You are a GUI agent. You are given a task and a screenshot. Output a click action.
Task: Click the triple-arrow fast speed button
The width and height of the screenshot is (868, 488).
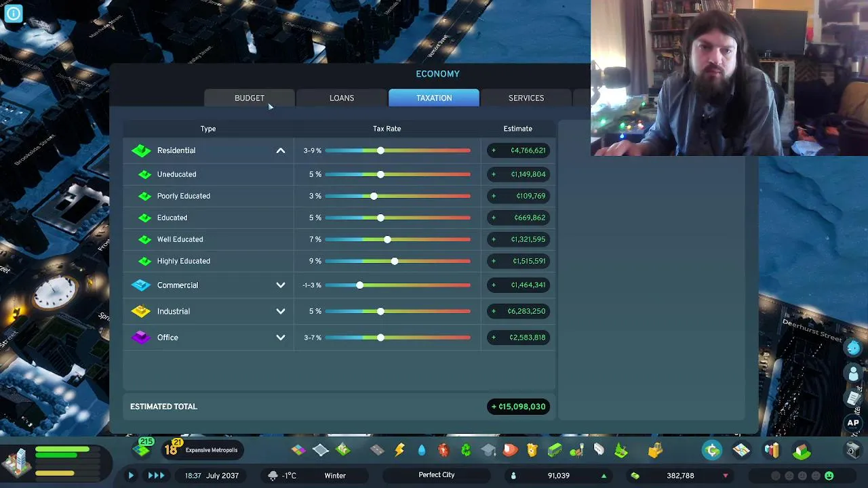(x=156, y=476)
